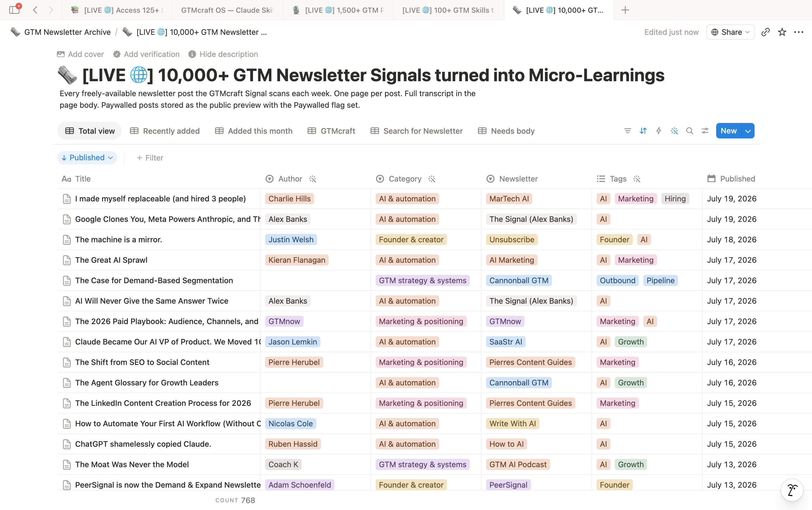Add a filter with the Filter button
Viewport: 812px width, 510px height.
click(150, 157)
